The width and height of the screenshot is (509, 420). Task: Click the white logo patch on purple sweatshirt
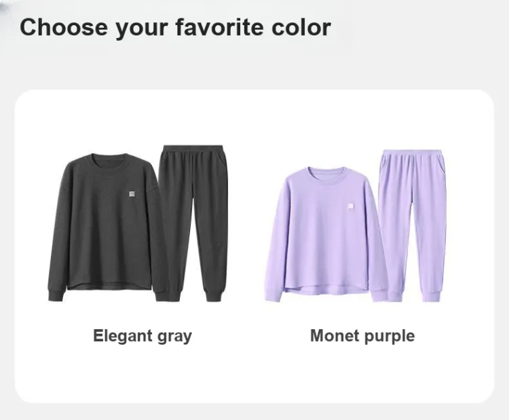tap(351, 206)
